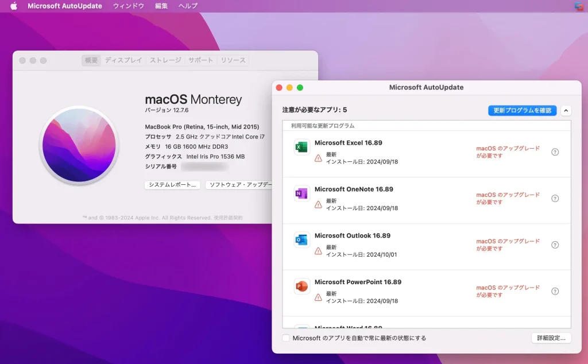Click Excel's macOS upgrade required message
588x364 pixels.
pos(508,152)
